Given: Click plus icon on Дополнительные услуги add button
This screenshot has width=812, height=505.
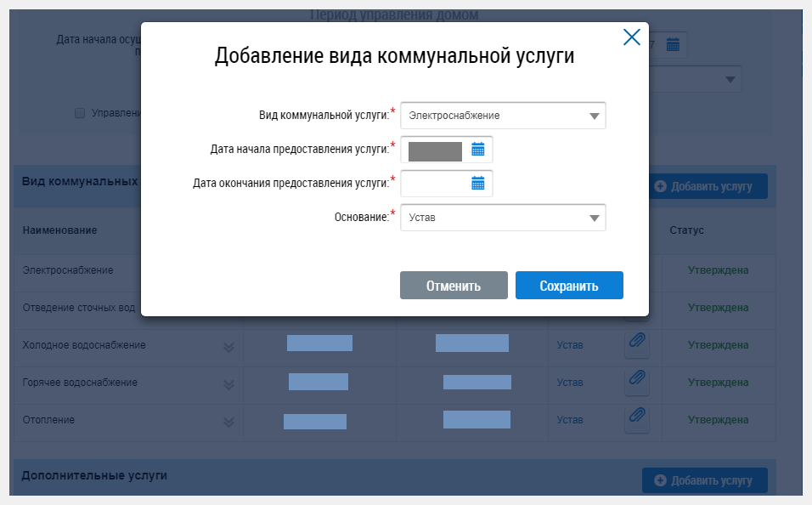Looking at the screenshot, I should click(662, 479).
